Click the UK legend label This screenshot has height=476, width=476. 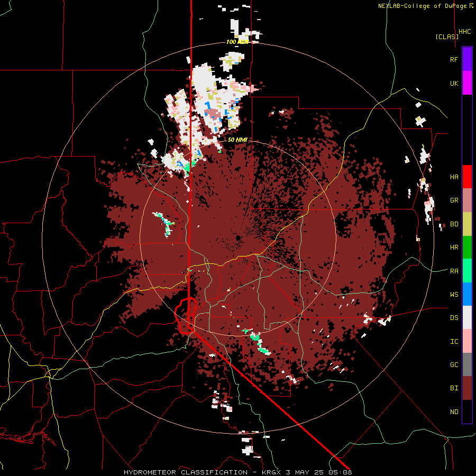click(454, 83)
